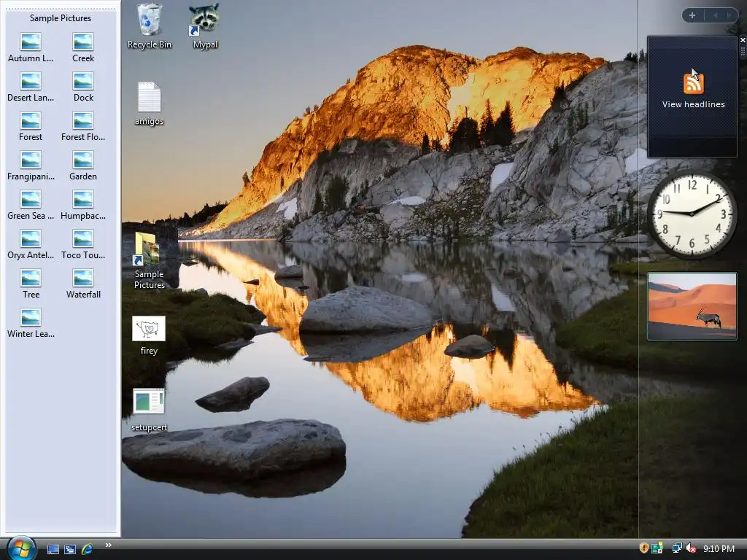
Task: Select the Frangipani picture icon
Action: (x=31, y=166)
